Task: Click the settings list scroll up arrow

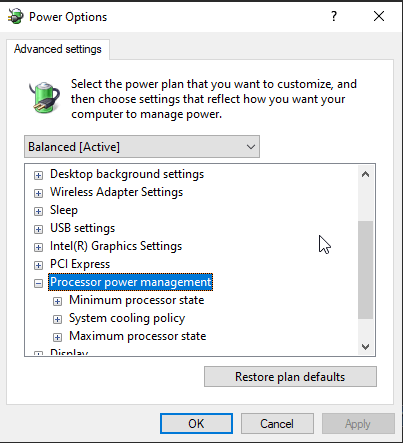Action: click(x=365, y=174)
